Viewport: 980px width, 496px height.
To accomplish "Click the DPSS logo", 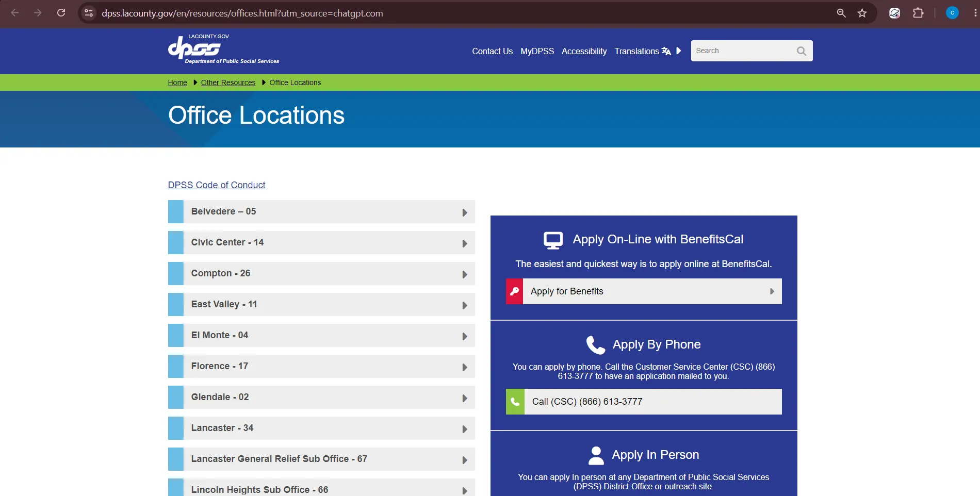I will click(x=223, y=49).
